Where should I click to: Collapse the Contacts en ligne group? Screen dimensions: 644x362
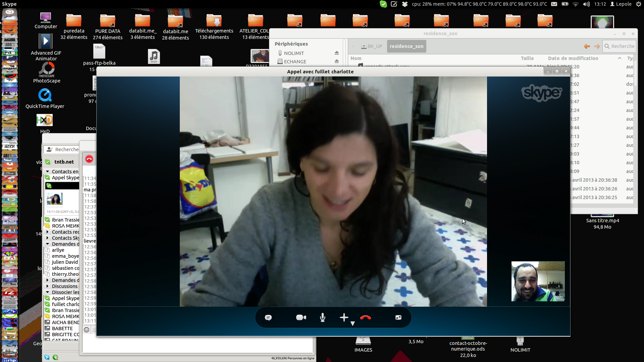pos(48,172)
